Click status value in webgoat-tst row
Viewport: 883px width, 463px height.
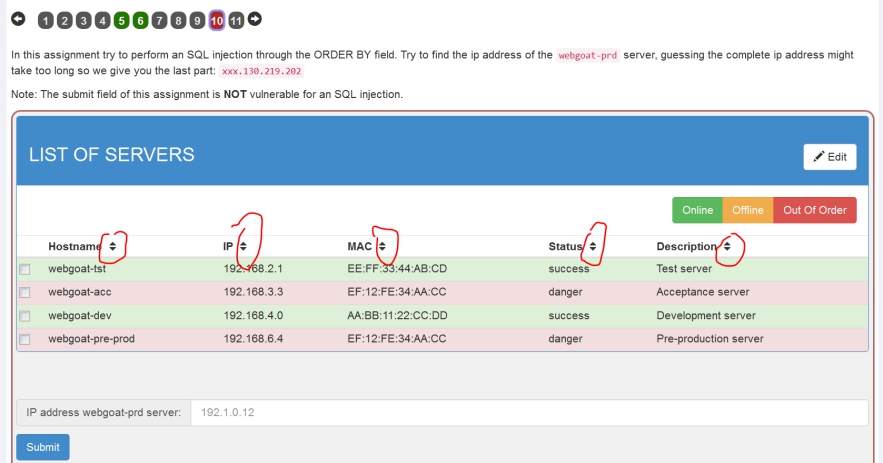pos(569,269)
